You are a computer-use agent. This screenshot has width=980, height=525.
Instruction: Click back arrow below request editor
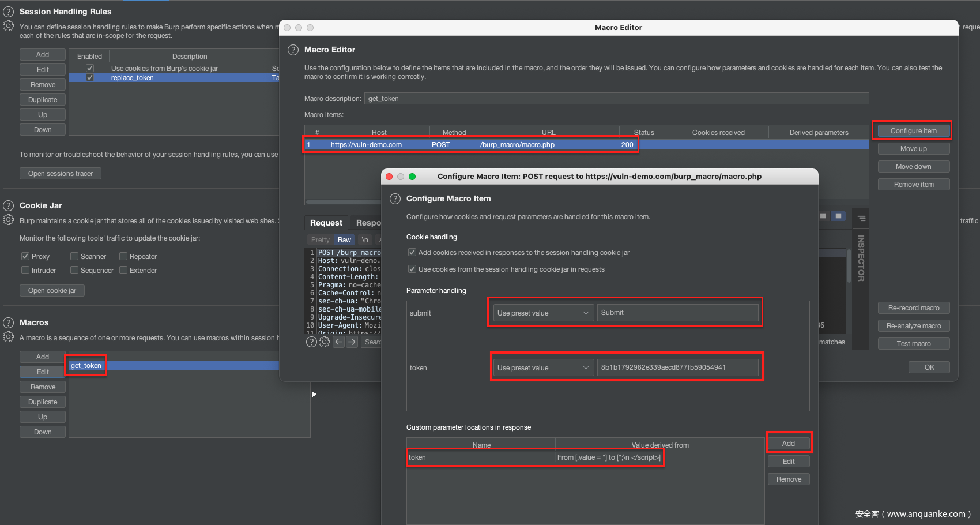(x=339, y=342)
